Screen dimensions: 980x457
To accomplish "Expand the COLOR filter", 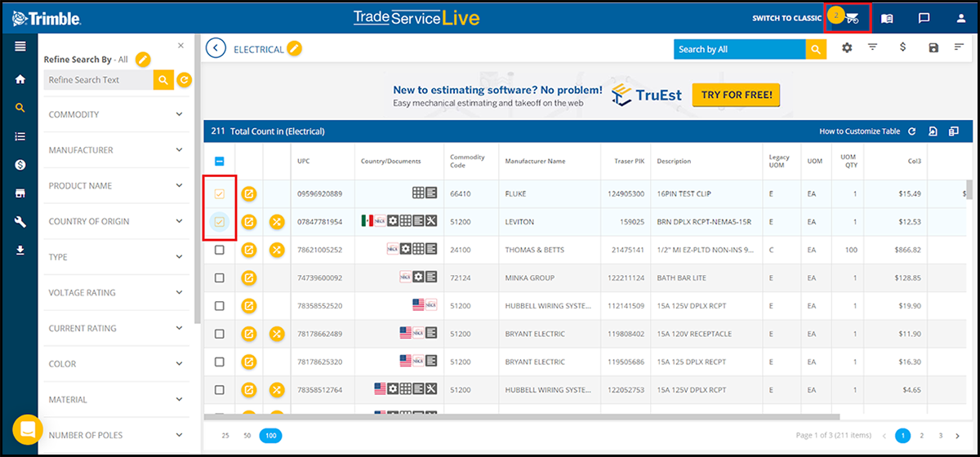I will 116,364.
